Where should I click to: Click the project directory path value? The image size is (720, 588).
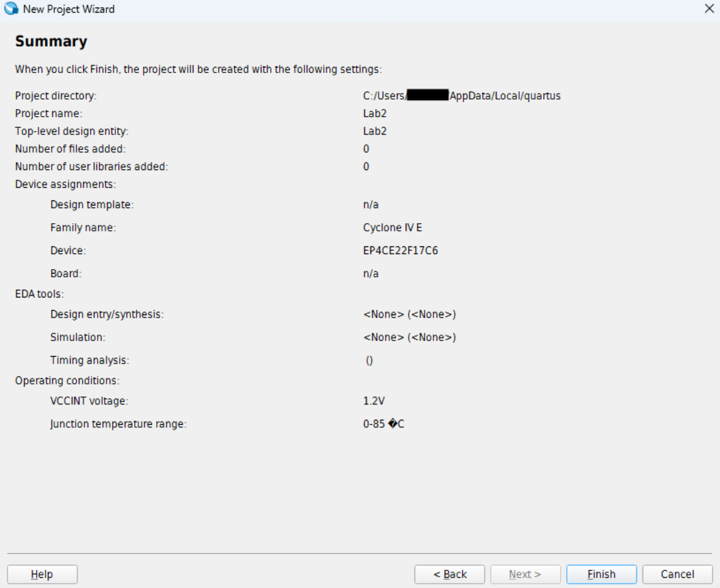(x=462, y=96)
